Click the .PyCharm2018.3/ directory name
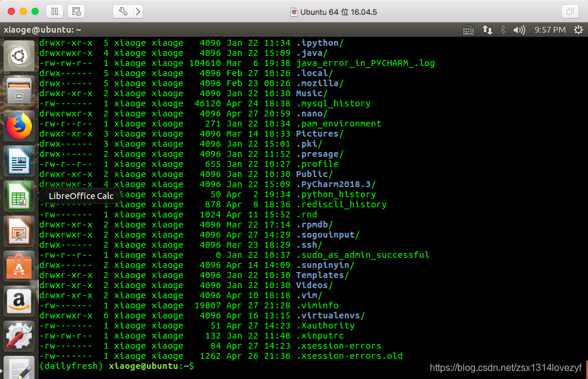This screenshot has width=588, height=379. (x=336, y=185)
